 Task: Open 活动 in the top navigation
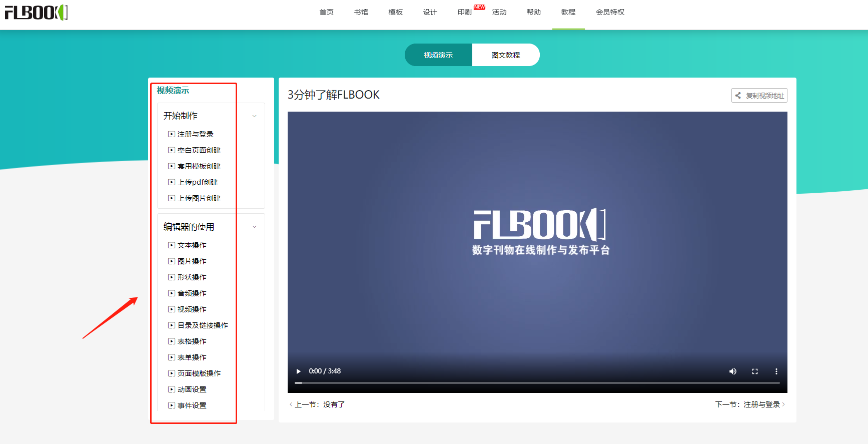click(x=499, y=12)
